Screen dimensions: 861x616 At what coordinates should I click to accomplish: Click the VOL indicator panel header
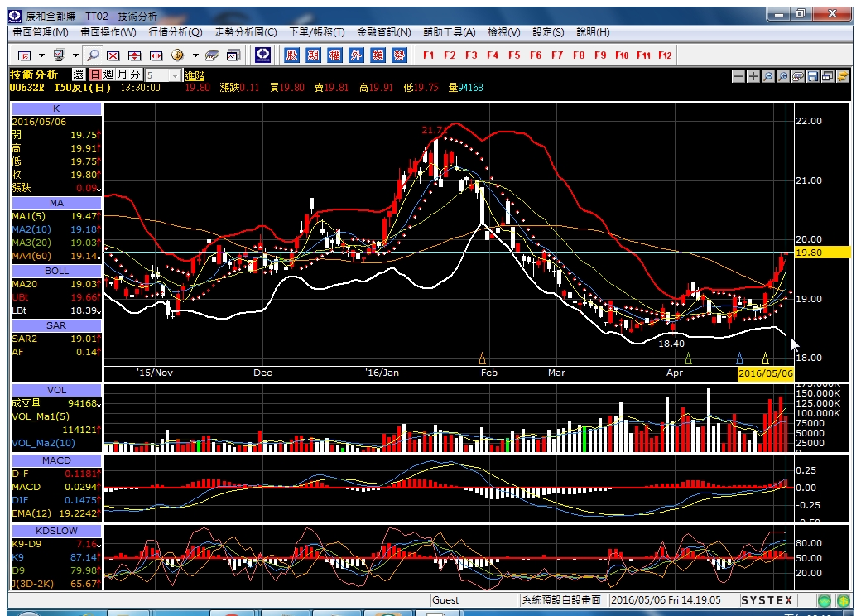click(56, 390)
